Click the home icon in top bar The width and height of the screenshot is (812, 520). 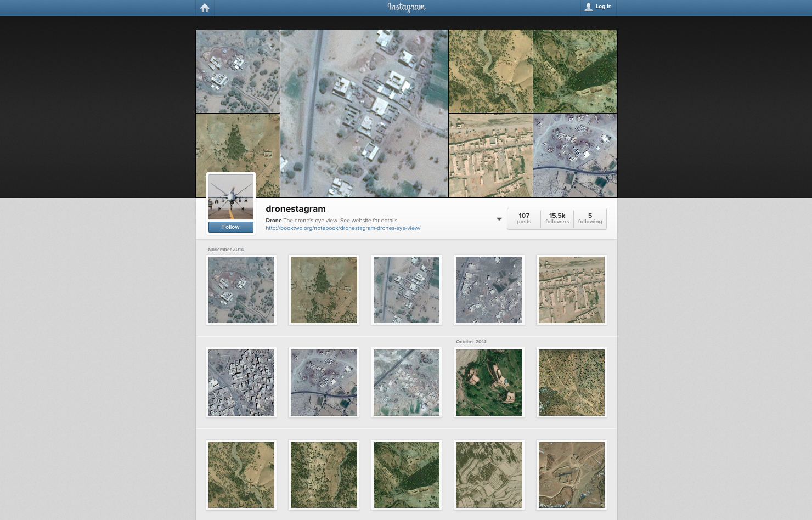click(205, 8)
